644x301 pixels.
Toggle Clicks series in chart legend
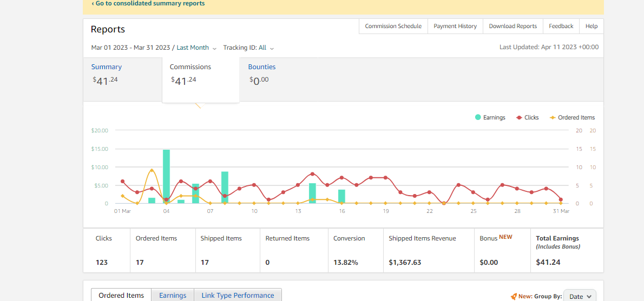527,117
